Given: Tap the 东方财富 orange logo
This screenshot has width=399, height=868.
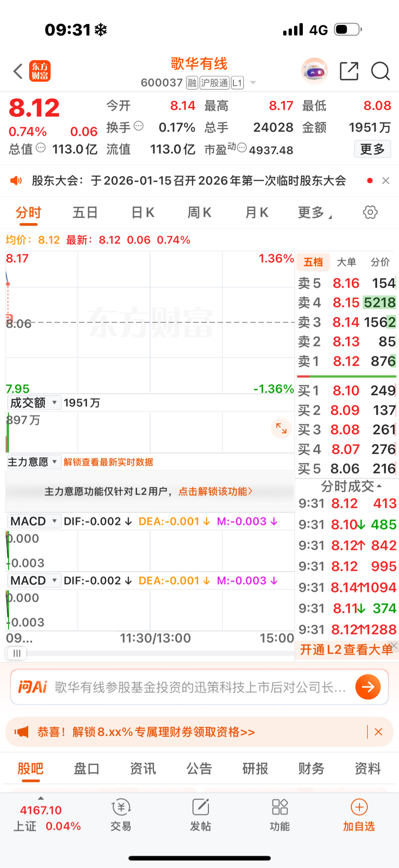Looking at the screenshot, I should tap(40, 71).
